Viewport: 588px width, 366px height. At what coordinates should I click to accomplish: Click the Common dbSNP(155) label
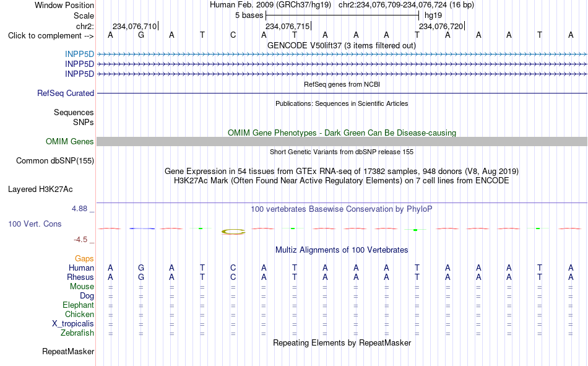pyautogui.click(x=54, y=160)
